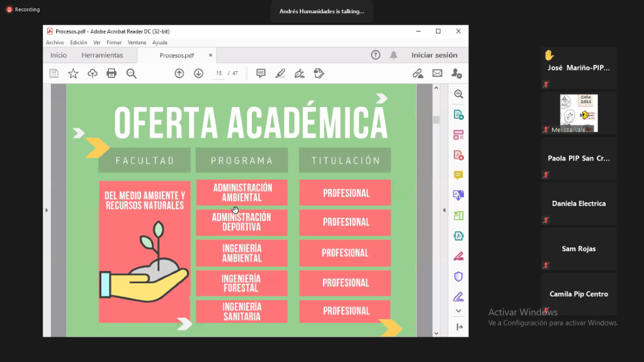The height and width of the screenshot is (362, 644).
Task: Upload document using cloud icon
Action: [93, 74]
